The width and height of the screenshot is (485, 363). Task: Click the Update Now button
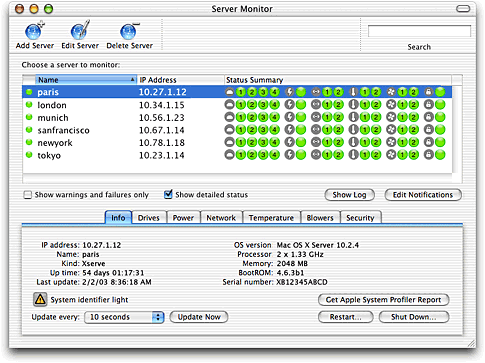[199, 317]
